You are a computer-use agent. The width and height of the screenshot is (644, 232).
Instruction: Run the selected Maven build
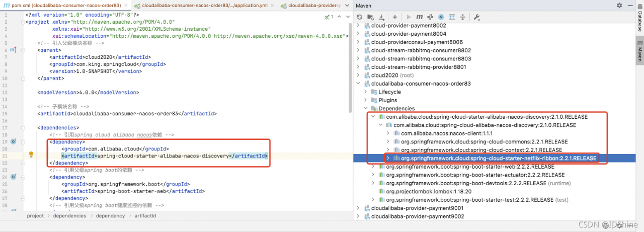click(x=409, y=17)
